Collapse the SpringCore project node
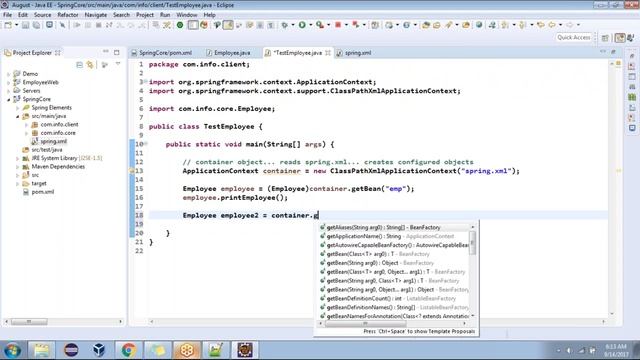640x360 pixels. pyautogui.click(x=9, y=99)
